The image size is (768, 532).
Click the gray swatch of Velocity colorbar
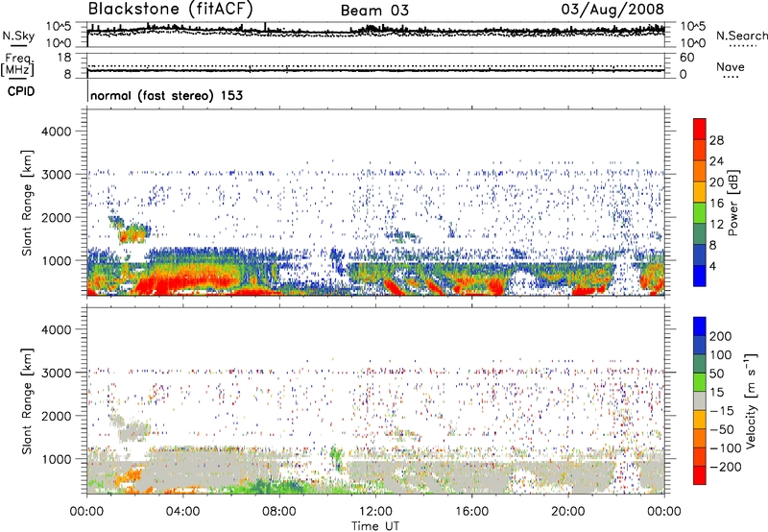[700, 400]
